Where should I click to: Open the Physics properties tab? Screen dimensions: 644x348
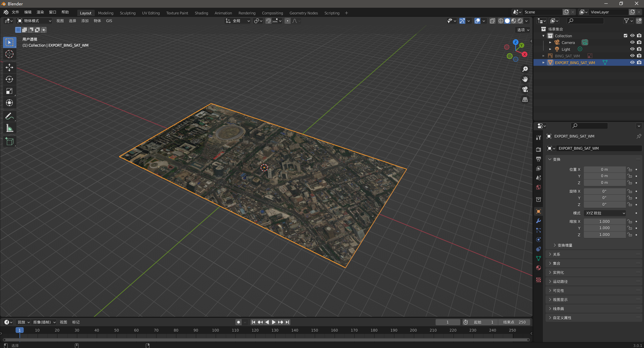click(539, 240)
